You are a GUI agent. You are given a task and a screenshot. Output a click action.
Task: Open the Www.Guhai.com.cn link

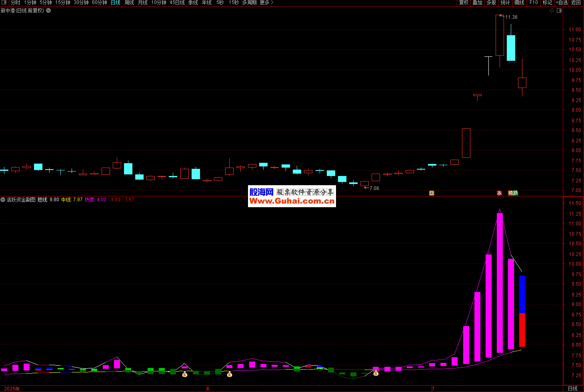coord(292,201)
